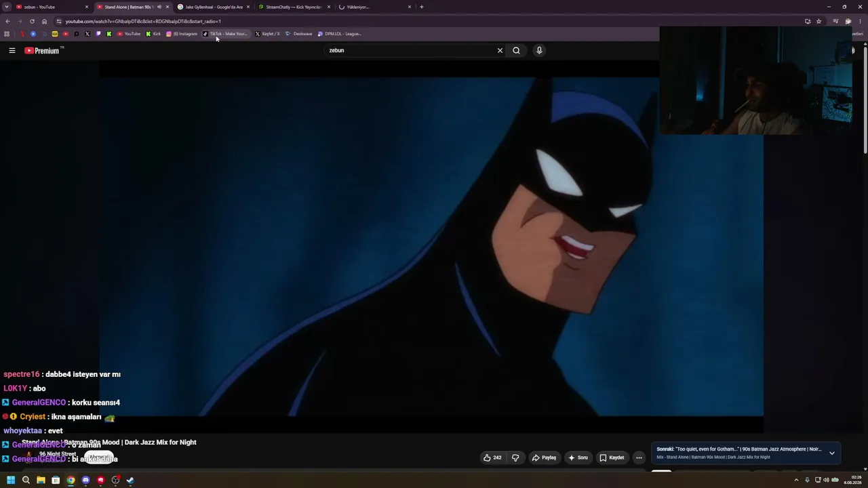Open the YouTube guide hamburger menu
Viewport: 868px width, 488px height.
pyautogui.click(x=12, y=50)
